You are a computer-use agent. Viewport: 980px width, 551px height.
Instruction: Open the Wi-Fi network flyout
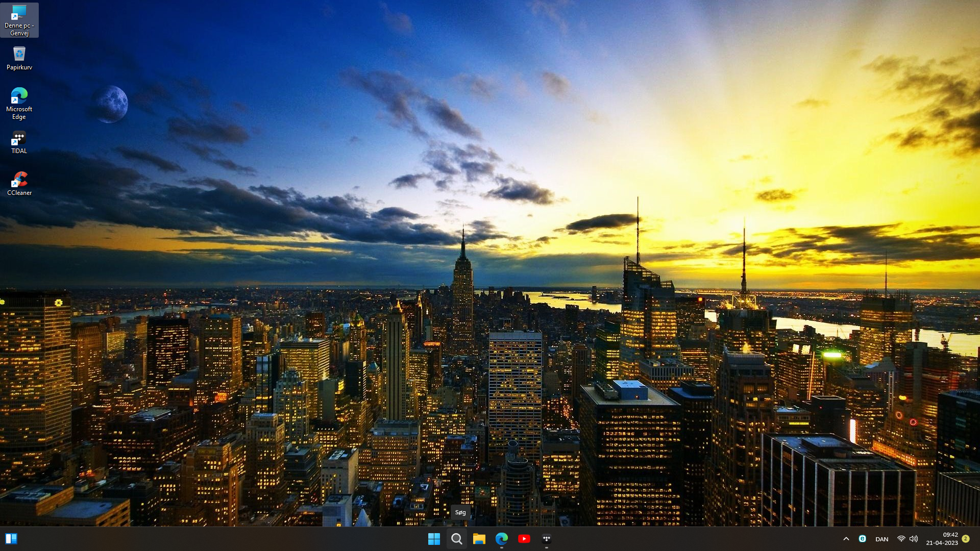point(901,539)
